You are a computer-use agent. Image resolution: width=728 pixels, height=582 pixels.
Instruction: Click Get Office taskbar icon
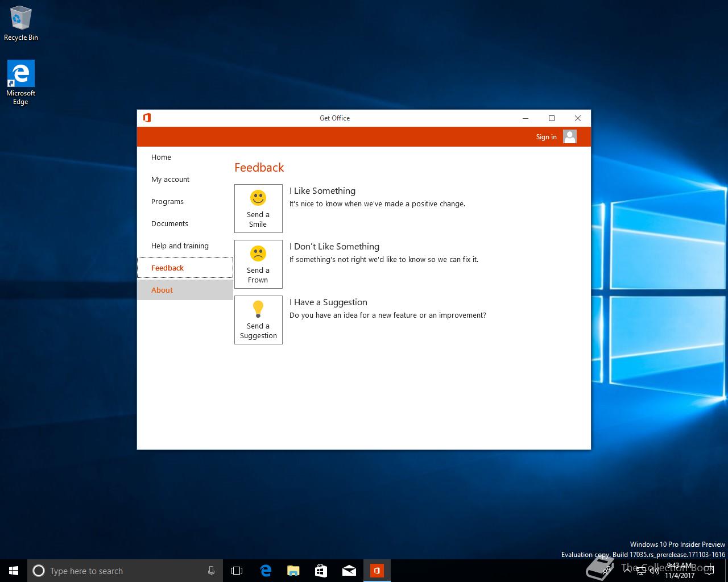point(377,571)
